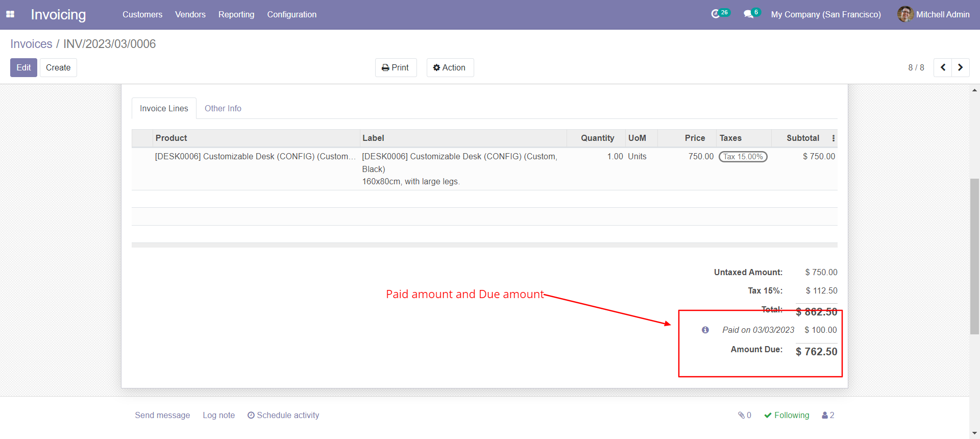980x439 pixels.
Task: Expand the Action dropdown
Action: (450, 67)
